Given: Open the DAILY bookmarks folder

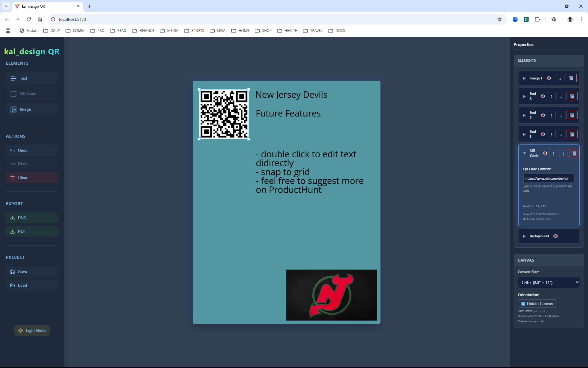Looking at the screenshot, I should [51, 31].
